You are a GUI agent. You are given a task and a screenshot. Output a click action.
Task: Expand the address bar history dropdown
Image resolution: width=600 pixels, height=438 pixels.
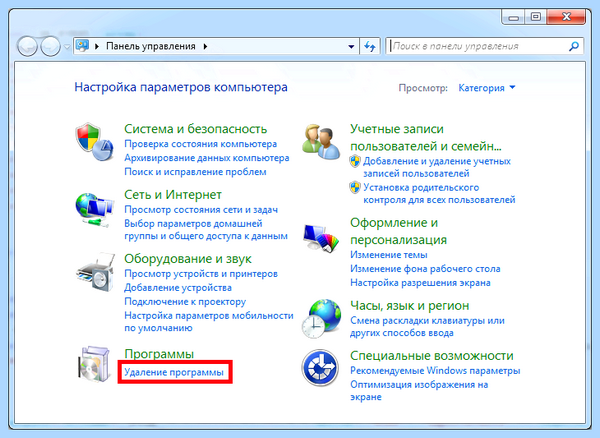click(351, 47)
